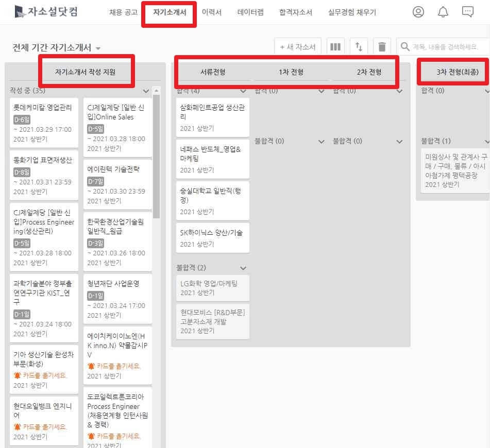Click the 자소설닷컴 logo
This screenshot has width=490, height=448.
coord(46,12)
